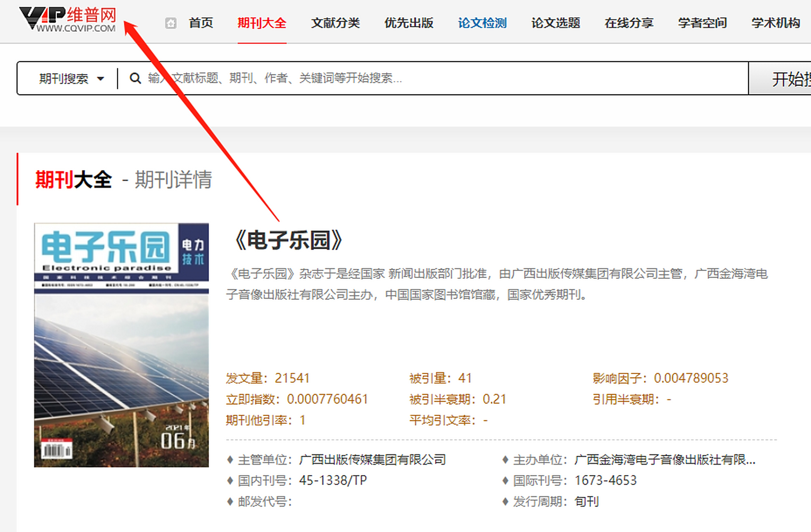Open 在线分享 menu item
811x532 pixels.
(x=629, y=23)
